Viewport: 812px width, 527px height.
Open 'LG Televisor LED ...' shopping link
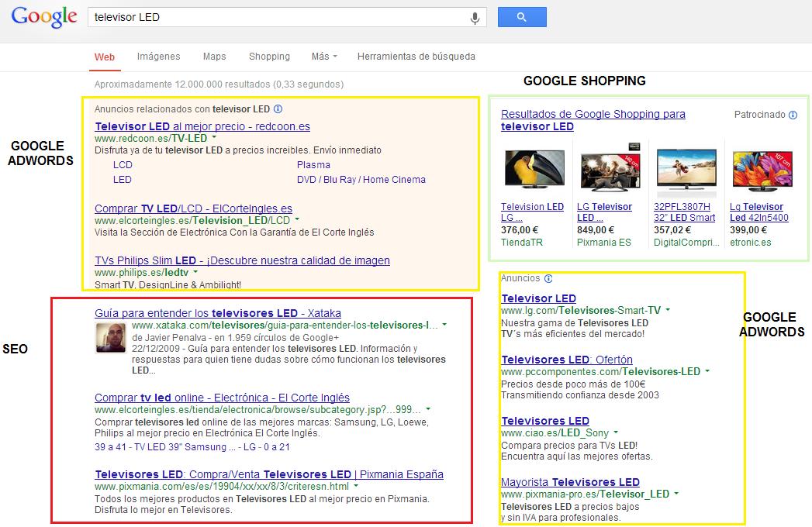604,212
